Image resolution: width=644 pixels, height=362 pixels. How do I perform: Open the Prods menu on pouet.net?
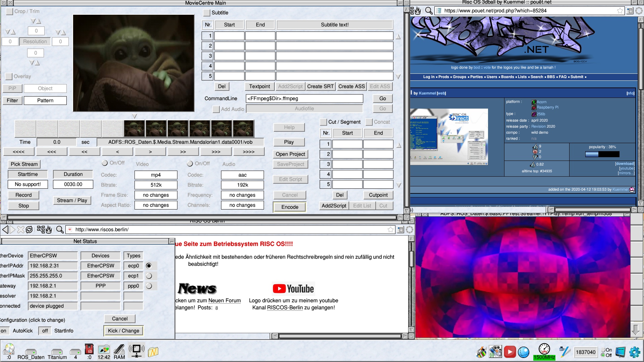click(443, 77)
